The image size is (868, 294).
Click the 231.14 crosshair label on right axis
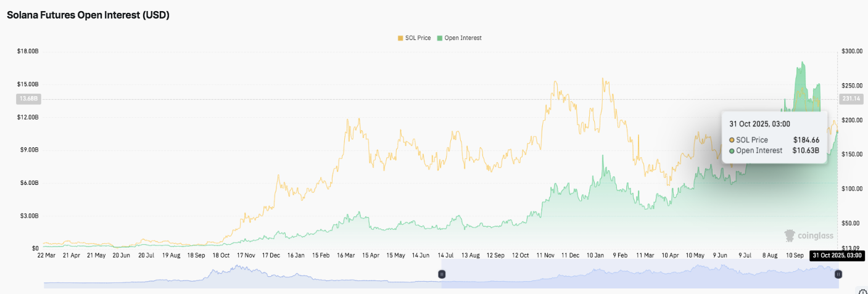(850, 99)
